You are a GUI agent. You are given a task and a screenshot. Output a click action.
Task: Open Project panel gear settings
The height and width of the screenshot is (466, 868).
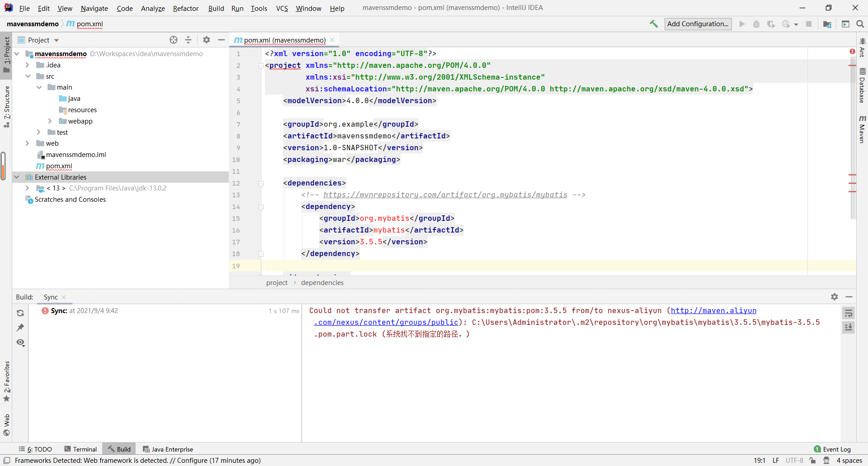207,40
